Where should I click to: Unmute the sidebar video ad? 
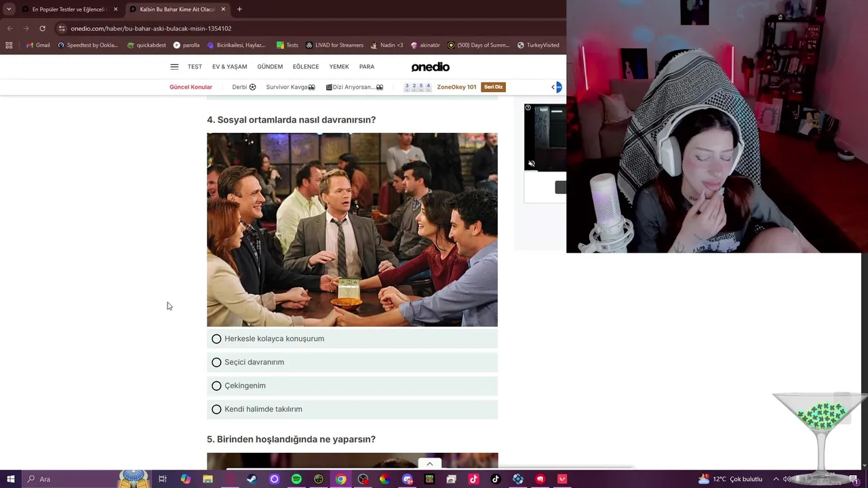pos(532,164)
